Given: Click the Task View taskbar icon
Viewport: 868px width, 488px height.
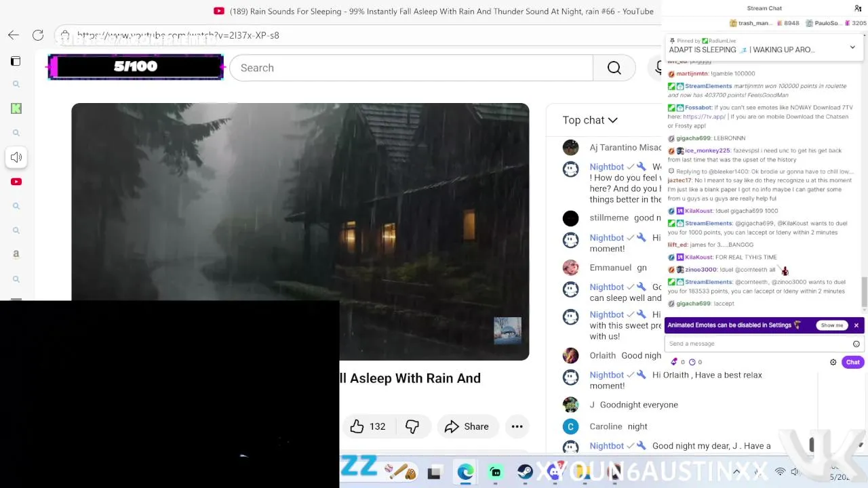Looking at the screenshot, I should [x=434, y=472].
